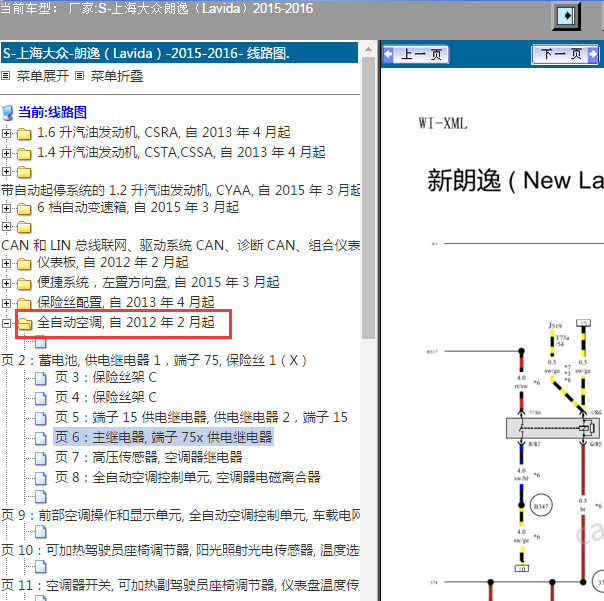Image resolution: width=604 pixels, height=601 pixels.
Task: Expand 仪表板 自 2012 年 2 月起 node
Action: click(6, 264)
